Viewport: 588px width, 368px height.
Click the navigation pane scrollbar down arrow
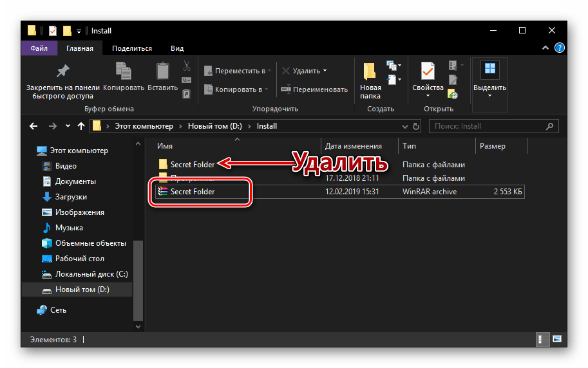tap(138, 326)
